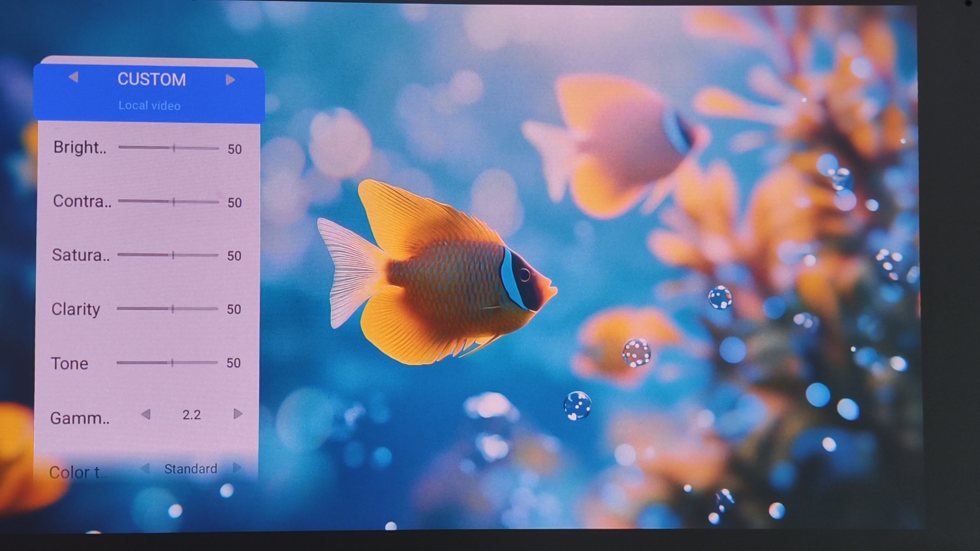This screenshot has width=980, height=551.
Task: Select the Tone setting label
Action: click(69, 363)
